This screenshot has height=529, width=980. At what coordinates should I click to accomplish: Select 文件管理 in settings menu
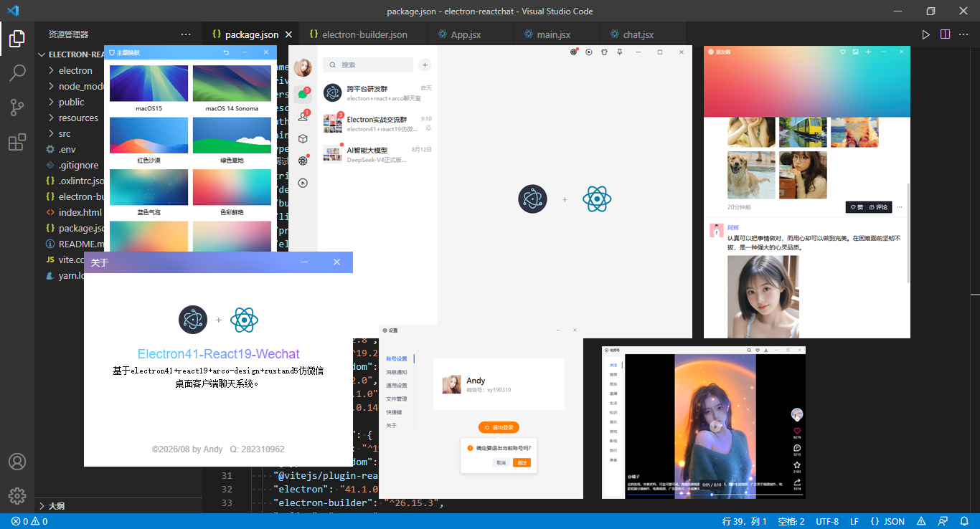397,399
